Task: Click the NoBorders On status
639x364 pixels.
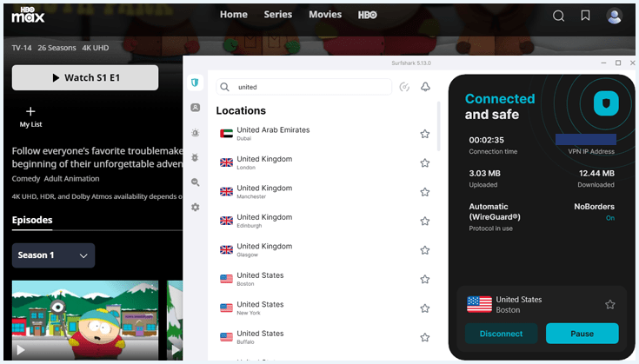Action: pyautogui.click(x=609, y=218)
